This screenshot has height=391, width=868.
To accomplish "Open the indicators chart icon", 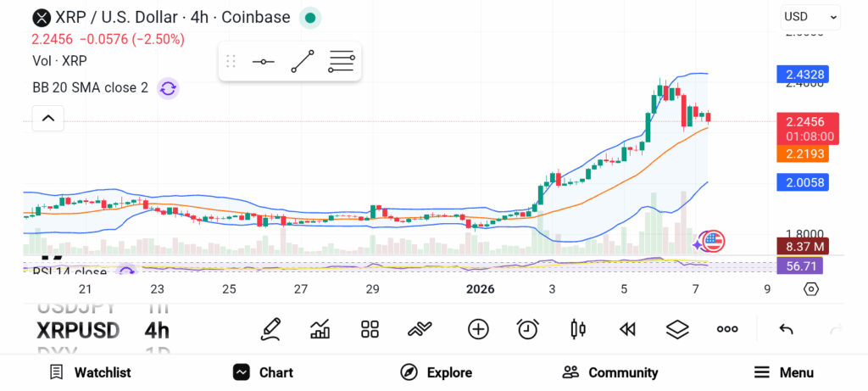I will [320, 329].
